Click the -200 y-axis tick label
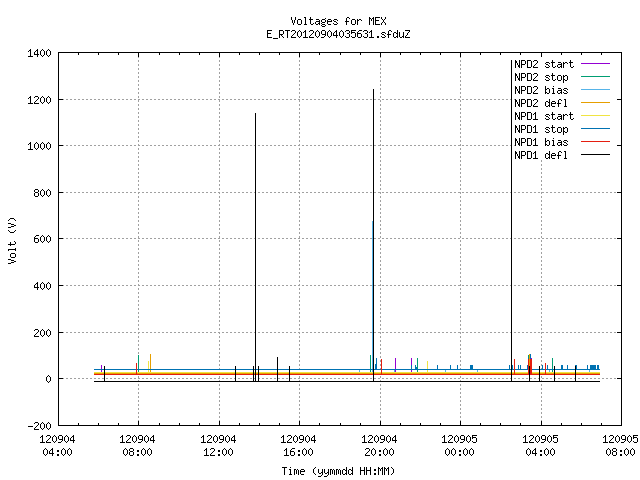The image size is (640, 480). [x=39, y=426]
